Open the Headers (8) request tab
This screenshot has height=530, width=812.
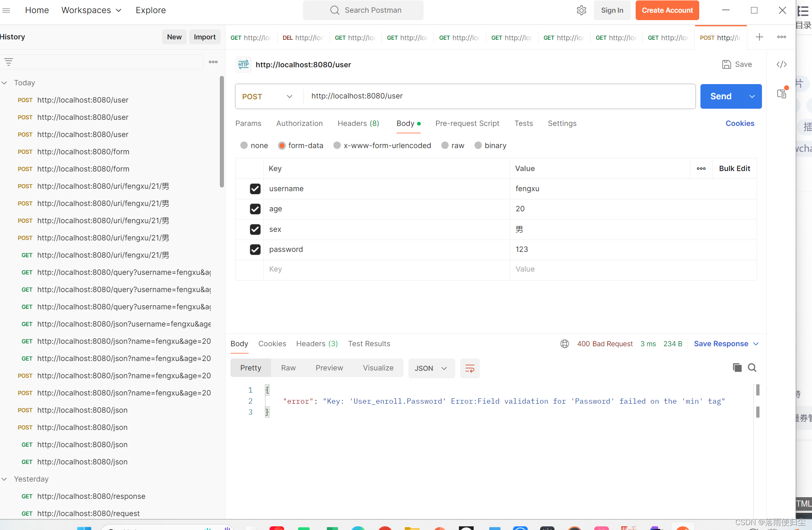coord(358,123)
